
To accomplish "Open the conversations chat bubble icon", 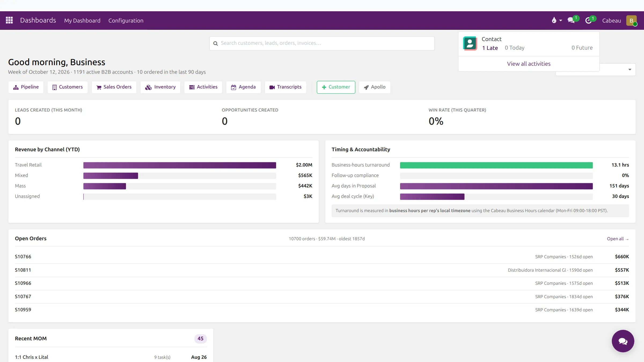I will tap(571, 20).
